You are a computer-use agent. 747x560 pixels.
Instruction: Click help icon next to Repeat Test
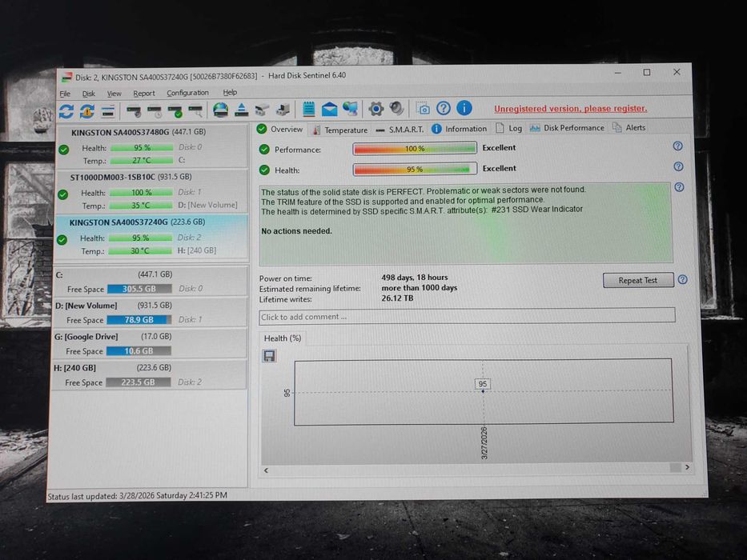(683, 279)
